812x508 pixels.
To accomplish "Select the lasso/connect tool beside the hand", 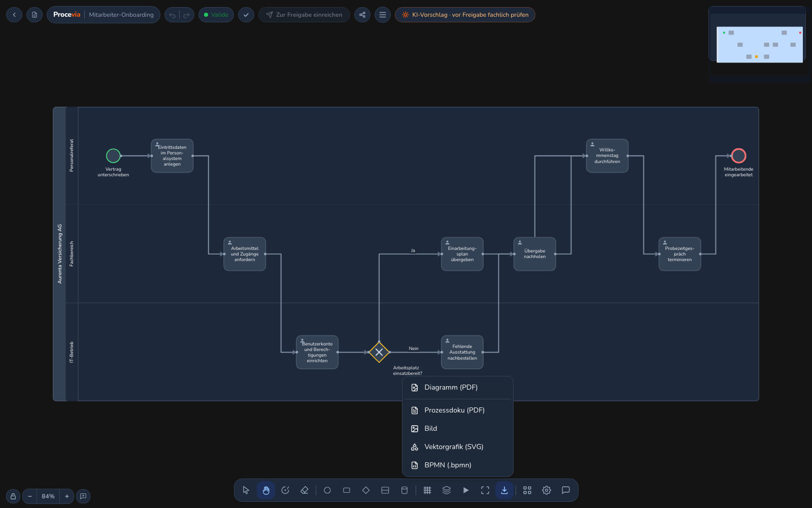I will coord(285,490).
